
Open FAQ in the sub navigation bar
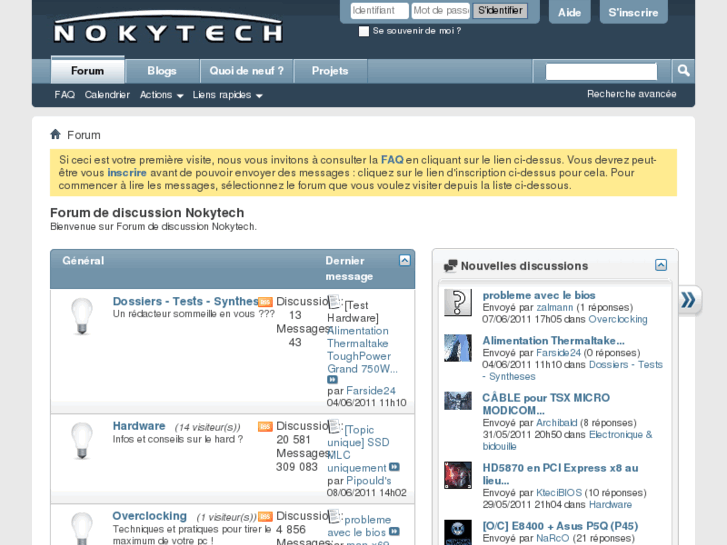click(64, 95)
